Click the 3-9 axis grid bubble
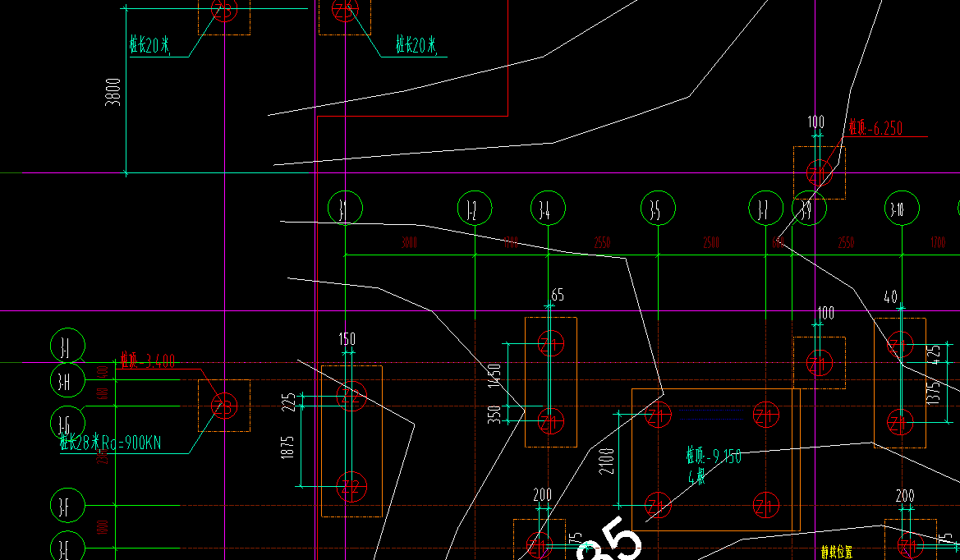This screenshot has width=960, height=560. (x=810, y=209)
